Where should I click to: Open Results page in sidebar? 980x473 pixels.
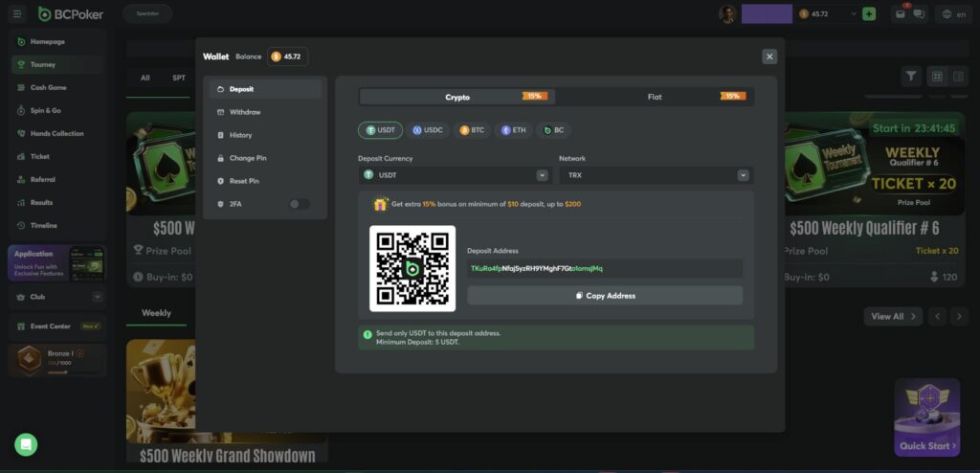[56, 202]
